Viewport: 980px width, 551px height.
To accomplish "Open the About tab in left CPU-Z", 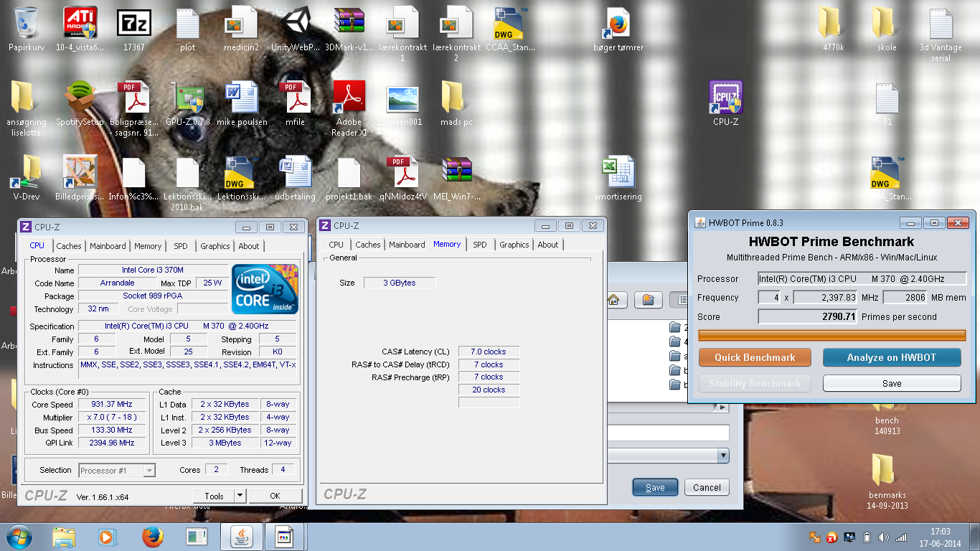I will coord(249,246).
